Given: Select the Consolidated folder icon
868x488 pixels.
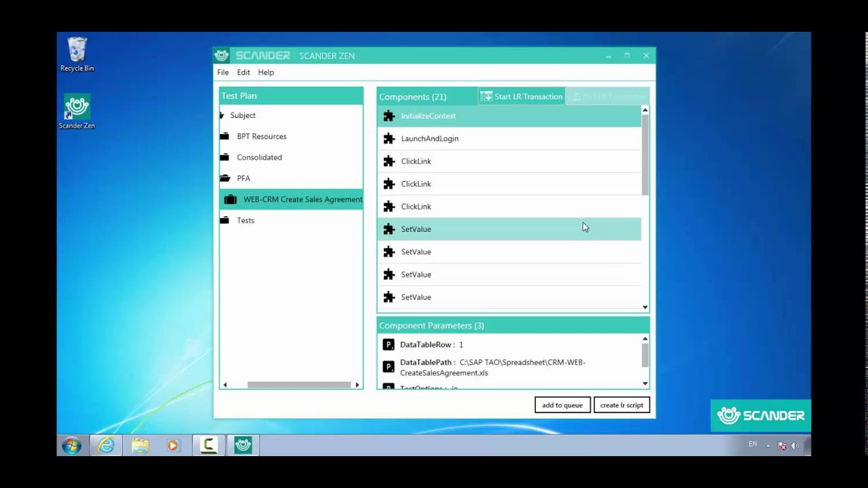Looking at the screenshot, I should [224, 157].
